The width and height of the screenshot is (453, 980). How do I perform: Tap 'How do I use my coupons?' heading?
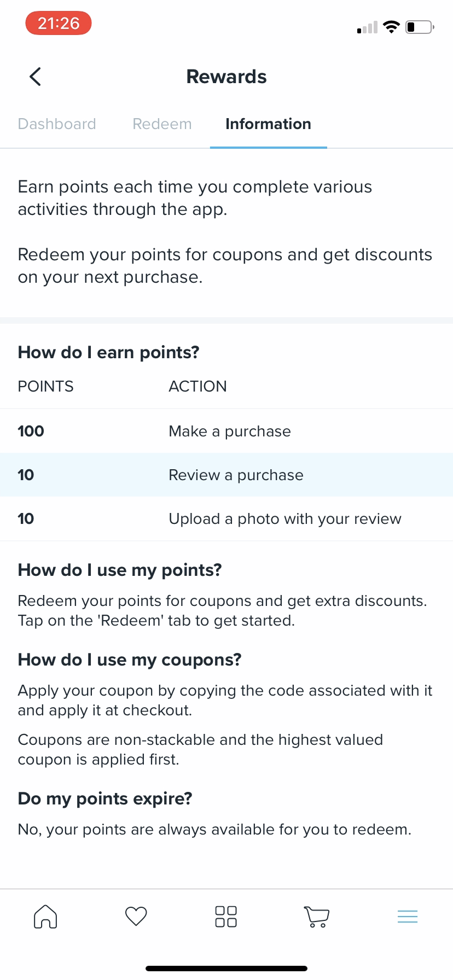(x=130, y=660)
